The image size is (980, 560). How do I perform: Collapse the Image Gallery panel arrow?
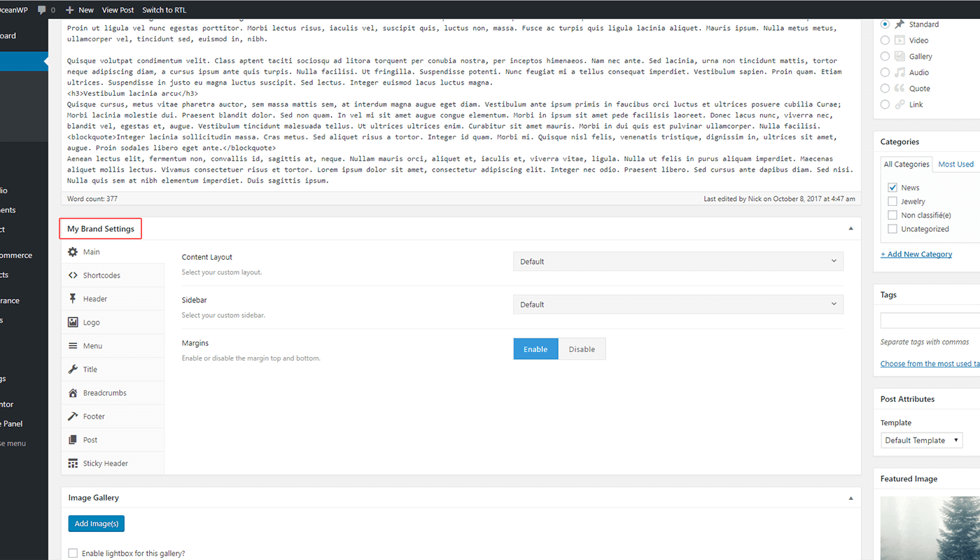[850, 498]
